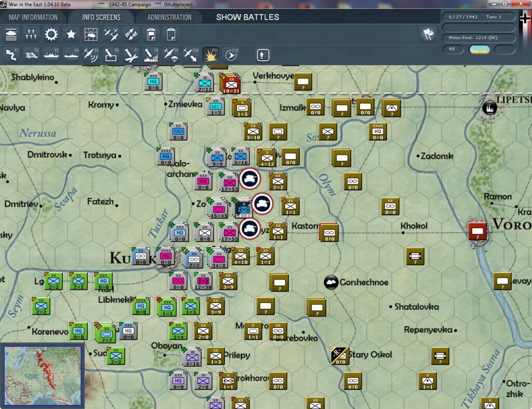Select F2 rail move mode icon

(x=31, y=55)
